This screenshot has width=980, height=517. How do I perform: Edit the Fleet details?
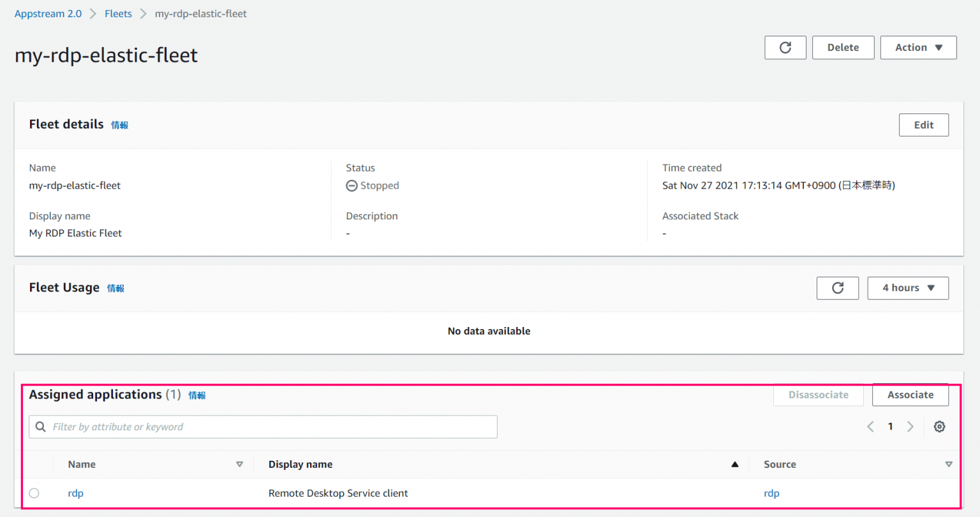click(x=923, y=124)
